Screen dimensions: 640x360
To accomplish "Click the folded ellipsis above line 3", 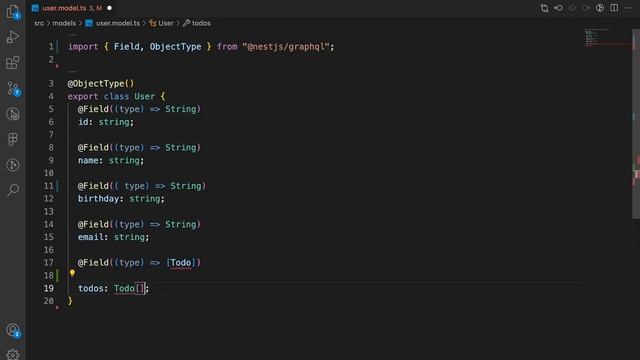I will click(x=72, y=71).
